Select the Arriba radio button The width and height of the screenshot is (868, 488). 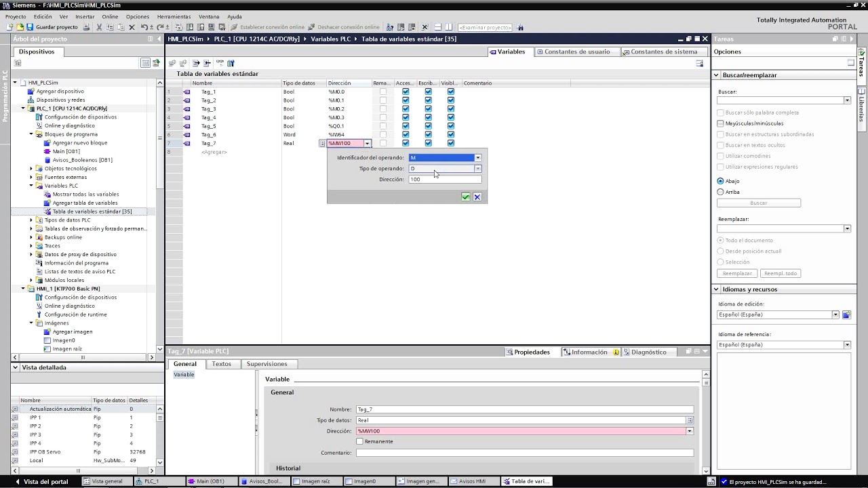click(x=721, y=192)
